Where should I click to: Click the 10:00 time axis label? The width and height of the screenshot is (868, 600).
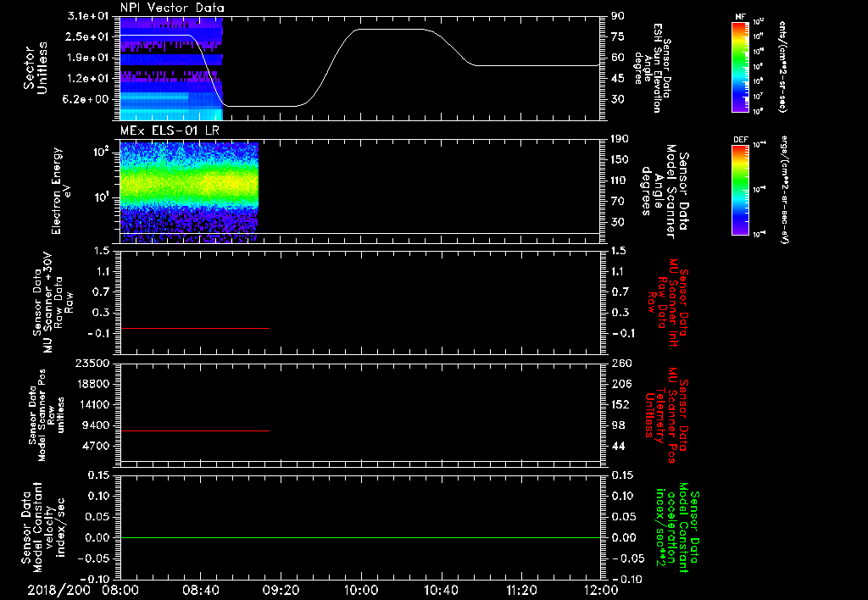point(360,590)
